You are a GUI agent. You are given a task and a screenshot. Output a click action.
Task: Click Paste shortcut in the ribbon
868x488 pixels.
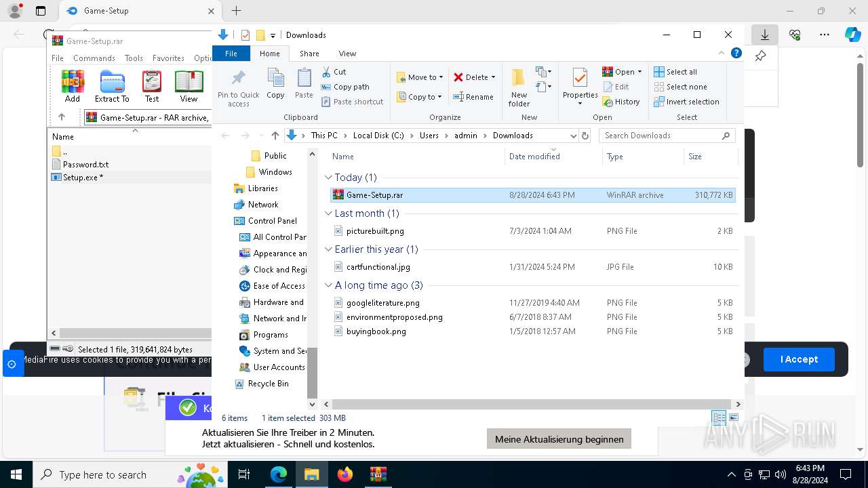(352, 102)
